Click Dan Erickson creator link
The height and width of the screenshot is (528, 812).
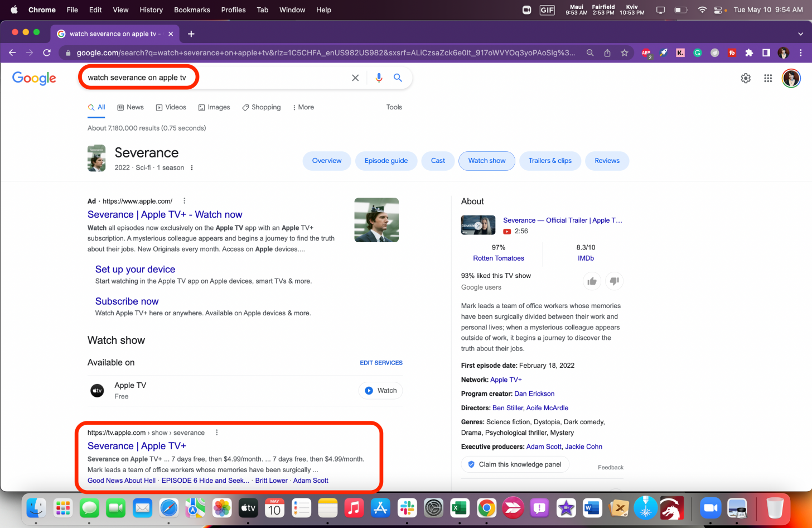[x=534, y=393]
